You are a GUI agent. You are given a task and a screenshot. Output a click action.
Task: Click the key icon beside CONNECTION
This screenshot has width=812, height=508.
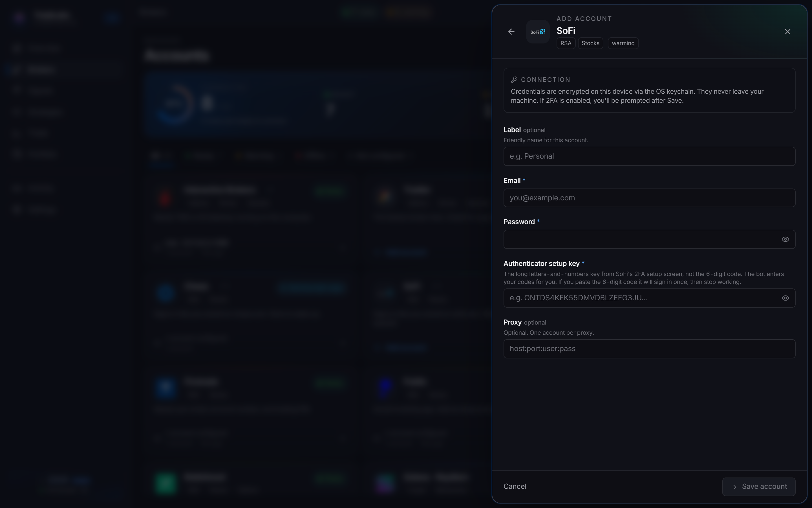click(x=514, y=80)
